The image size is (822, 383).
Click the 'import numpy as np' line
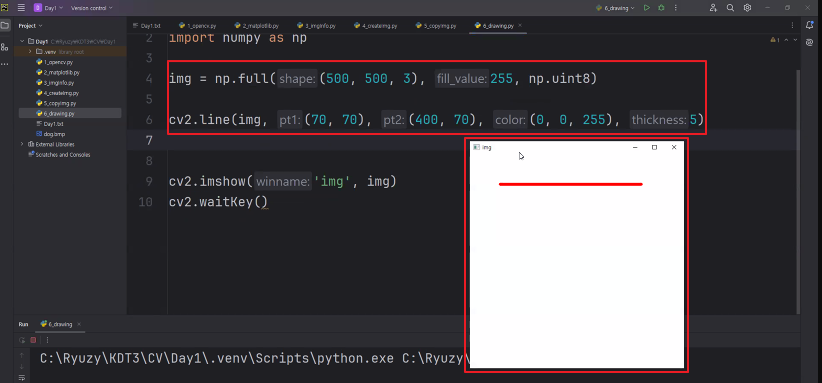point(237,38)
